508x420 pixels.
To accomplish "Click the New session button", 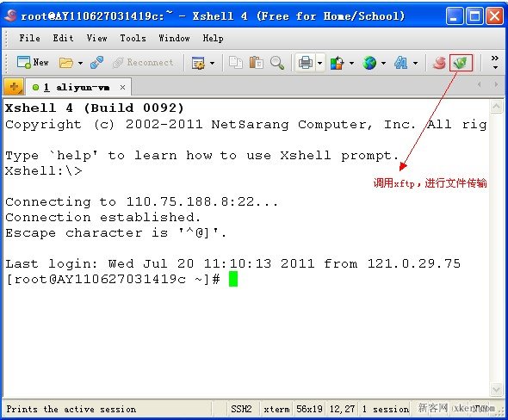I will 33,62.
